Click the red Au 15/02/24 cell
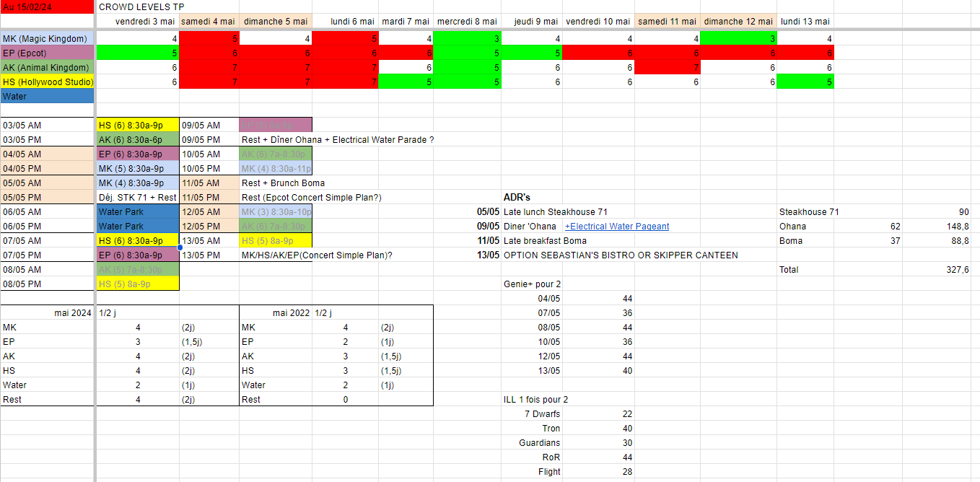Image resolution: width=980 pixels, height=482 pixels. pyautogui.click(x=47, y=7)
